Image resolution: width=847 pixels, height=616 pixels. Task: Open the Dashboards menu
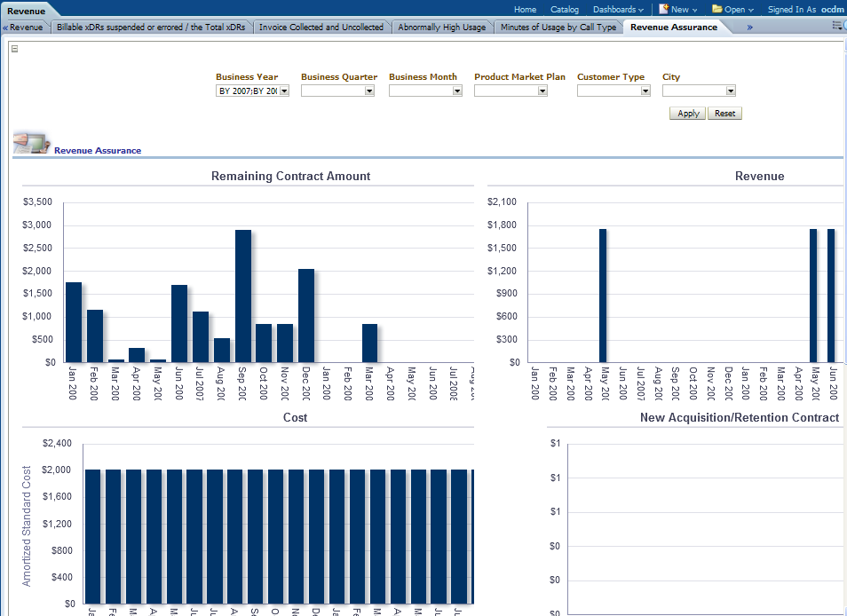pyautogui.click(x=618, y=10)
